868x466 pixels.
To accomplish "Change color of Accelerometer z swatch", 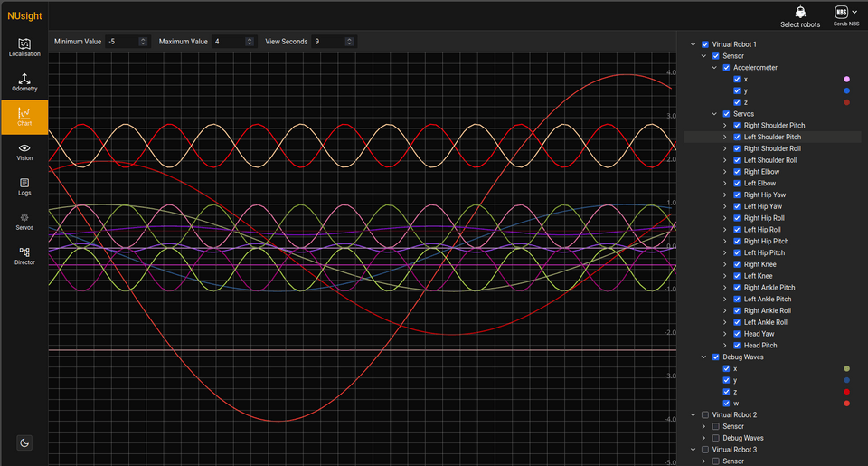I will click(x=846, y=102).
